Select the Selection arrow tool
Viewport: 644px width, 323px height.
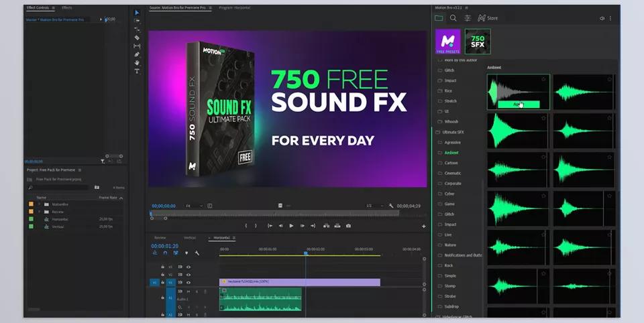pyautogui.click(x=137, y=12)
